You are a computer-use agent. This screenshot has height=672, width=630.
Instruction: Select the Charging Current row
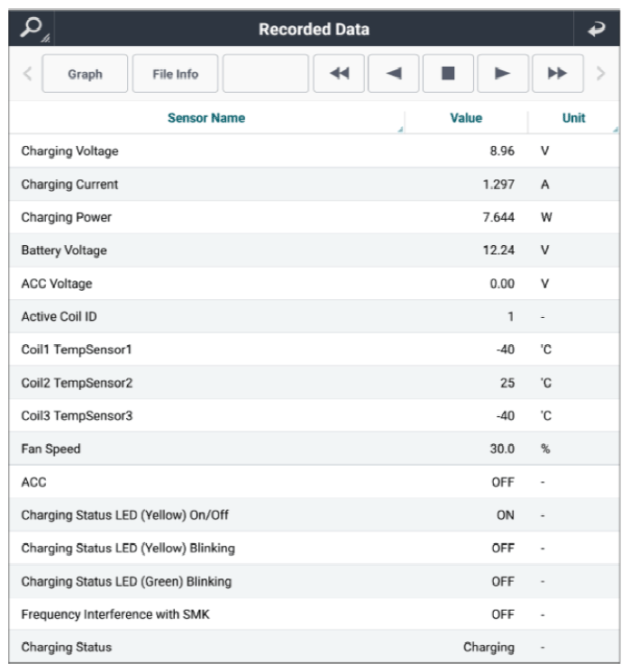coord(314,185)
